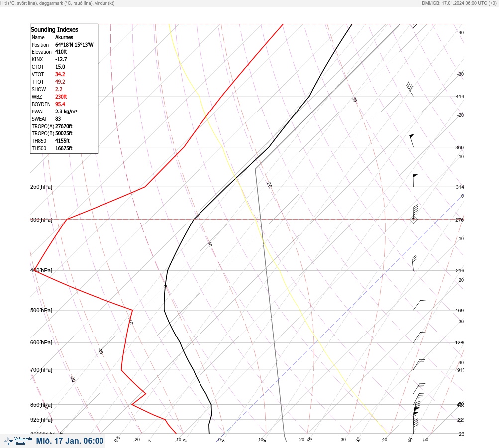Click the wind barb at the 400 hPa level

pos(414,263)
